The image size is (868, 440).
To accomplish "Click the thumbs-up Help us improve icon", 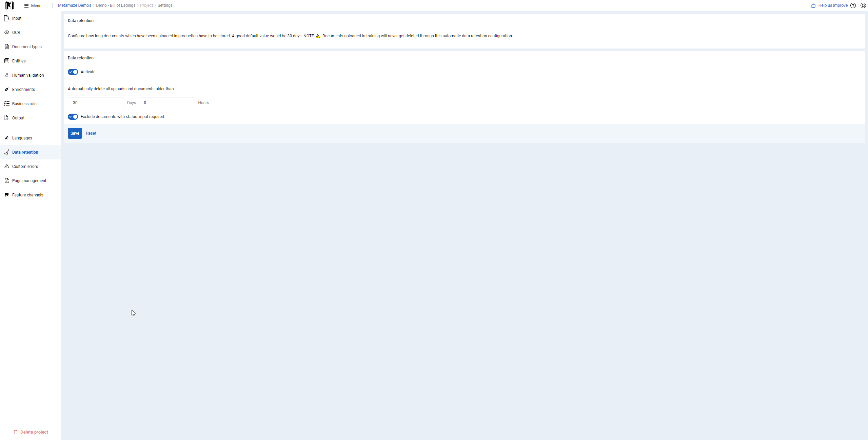I will click(x=813, y=5).
